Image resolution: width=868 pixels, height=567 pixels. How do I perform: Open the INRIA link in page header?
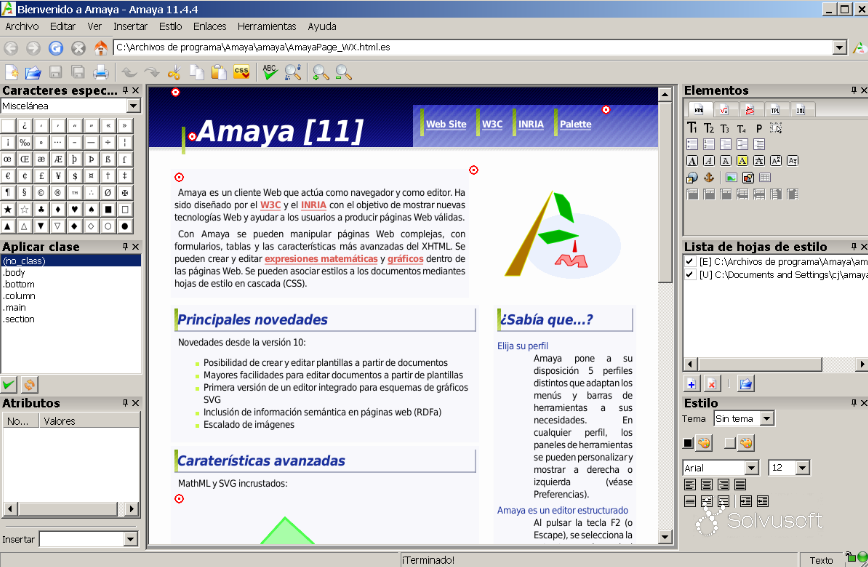pos(531,124)
